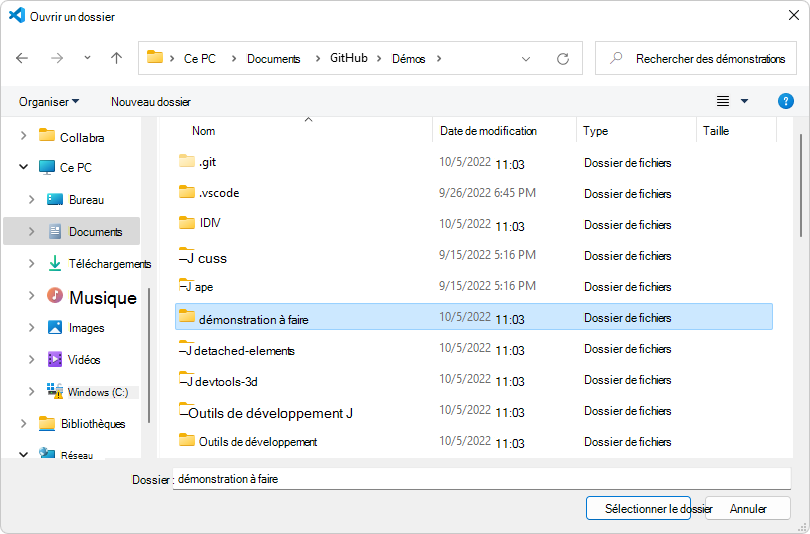Go up one level arrow

pos(117,58)
